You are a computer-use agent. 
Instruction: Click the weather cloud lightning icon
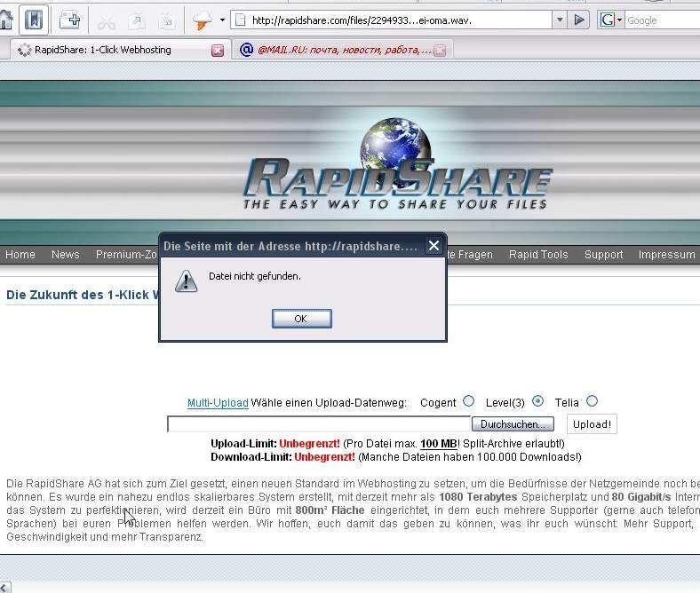tap(203, 20)
